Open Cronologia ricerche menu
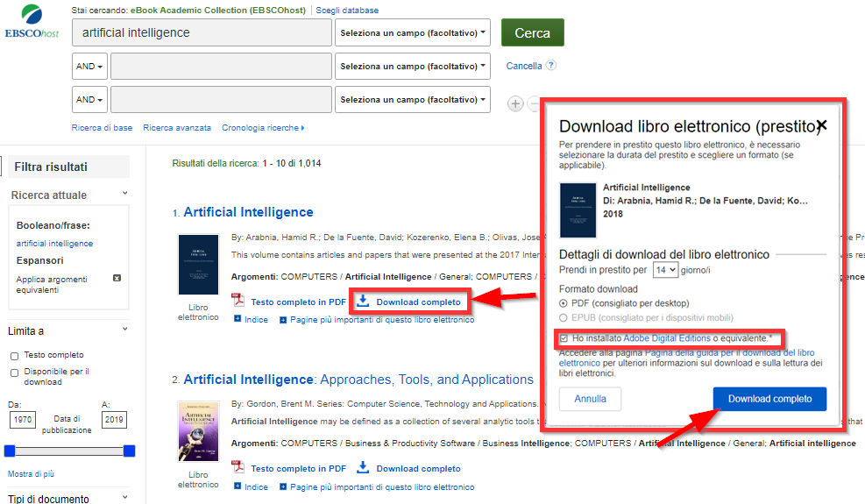The image size is (865, 504). 262,128
